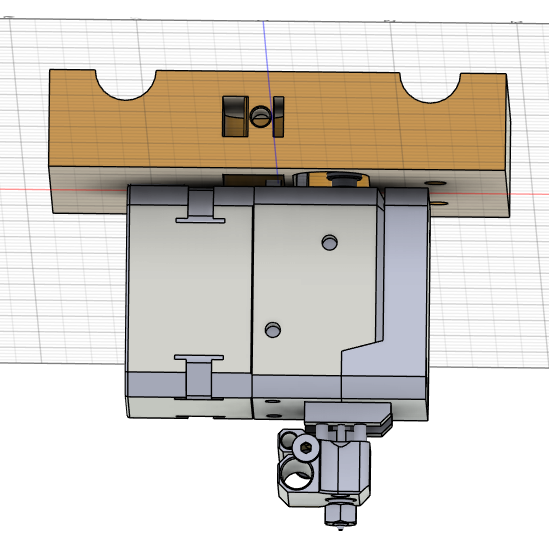Pick the right semicircular notch on orange block

click(430, 88)
